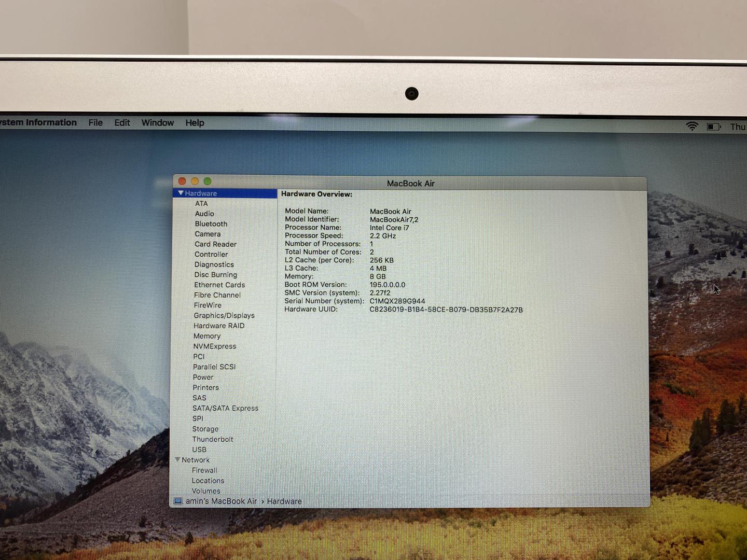This screenshot has width=747, height=560.
Task: Select PCI in the sidebar
Action: [x=199, y=357]
